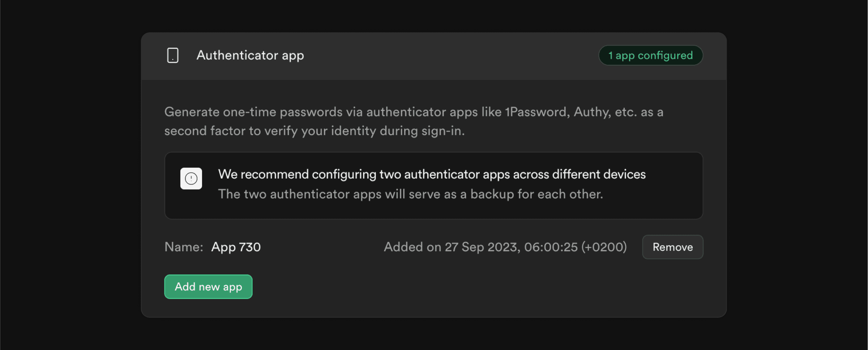Click the 'Name:' label

click(184, 247)
